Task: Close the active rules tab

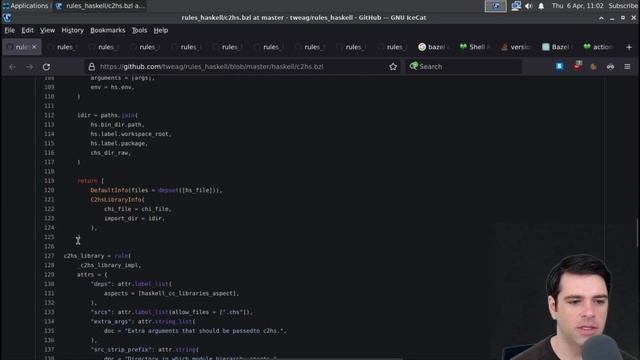Action: coord(34,47)
